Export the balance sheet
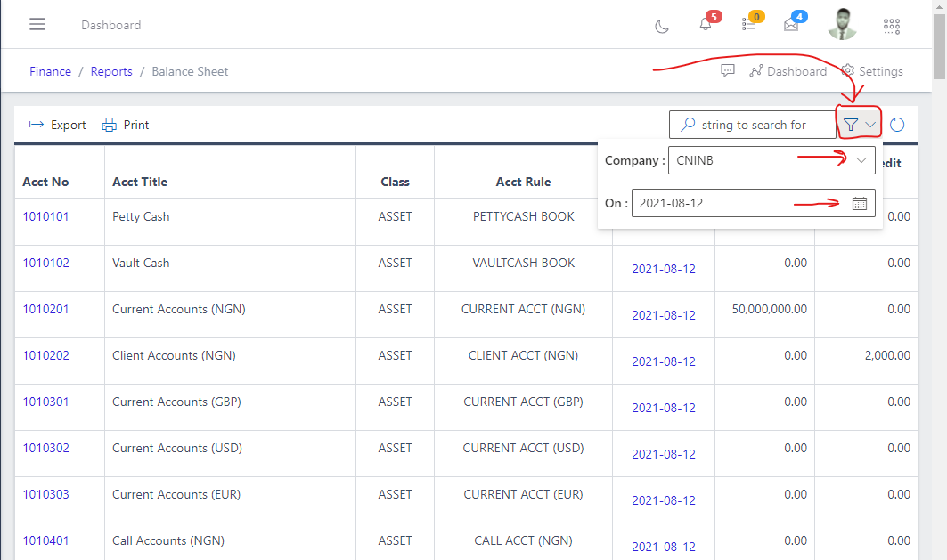Screen dimensions: 947x560 (57, 125)
